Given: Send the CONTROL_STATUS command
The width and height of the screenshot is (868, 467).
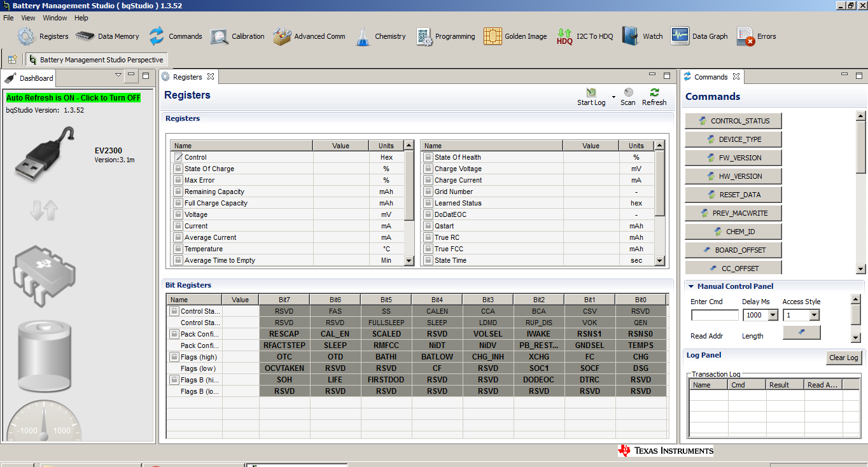Looking at the screenshot, I should pyautogui.click(x=733, y=121).
